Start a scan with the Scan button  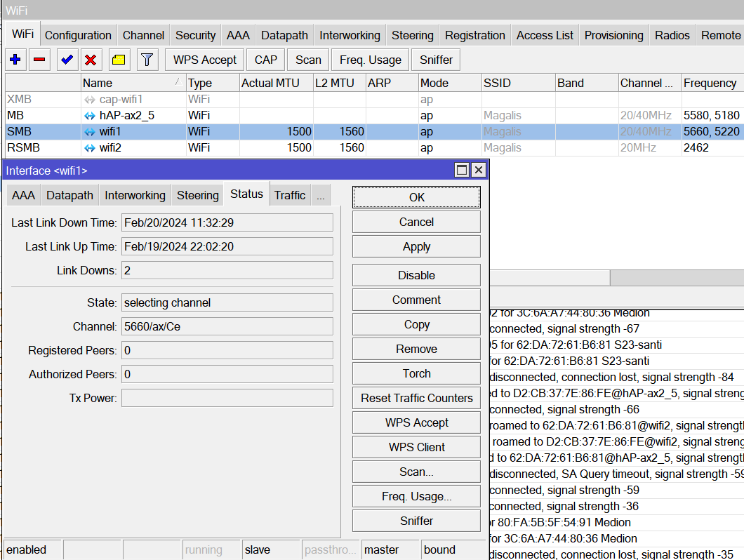(307, 60)
